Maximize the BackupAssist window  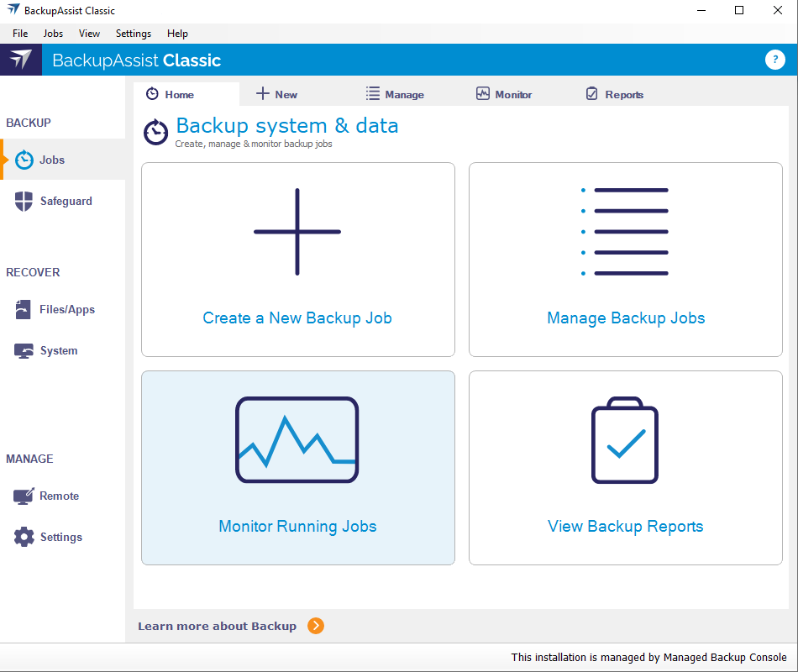(739, 10)
